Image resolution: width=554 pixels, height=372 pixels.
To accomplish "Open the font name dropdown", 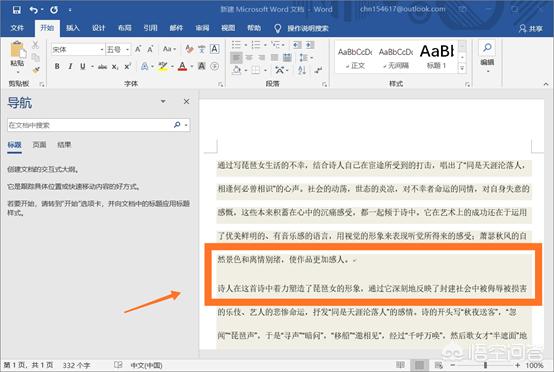I will (102, 49).
